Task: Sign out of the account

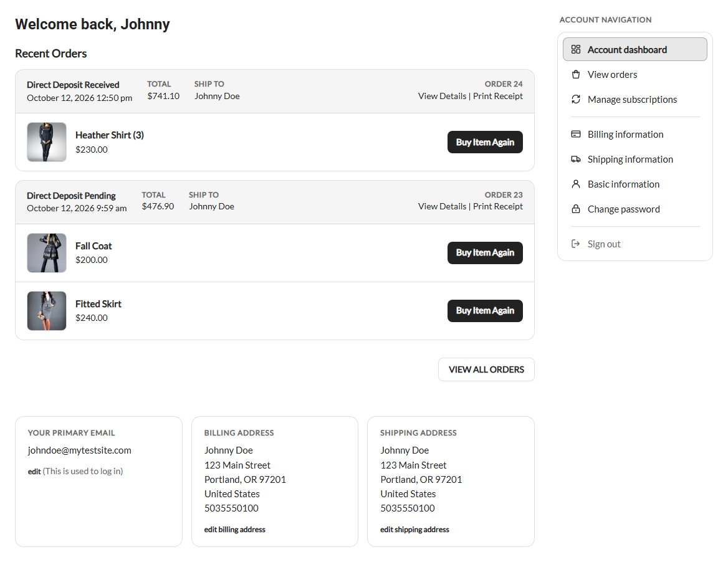Action: (635, 244)
